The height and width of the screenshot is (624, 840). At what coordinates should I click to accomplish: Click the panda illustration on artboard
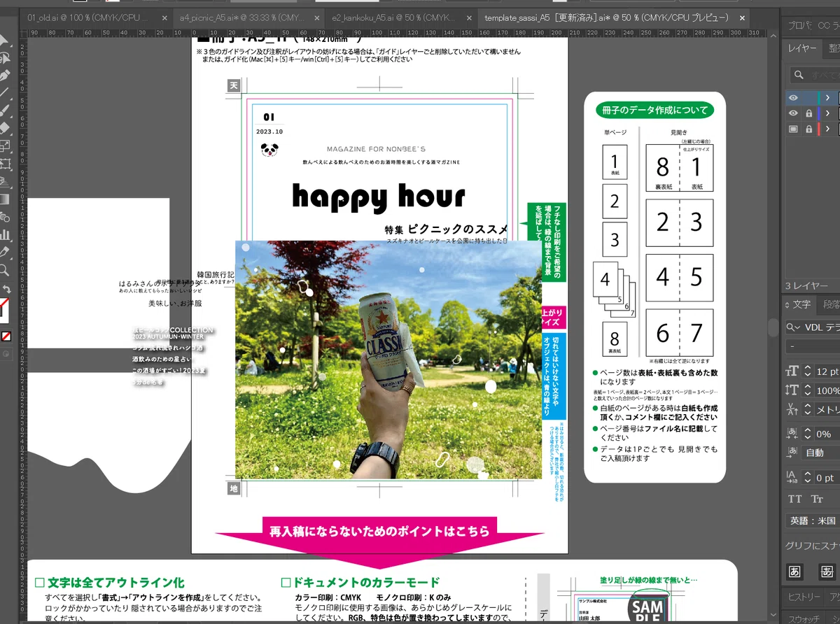pos(269,149)
